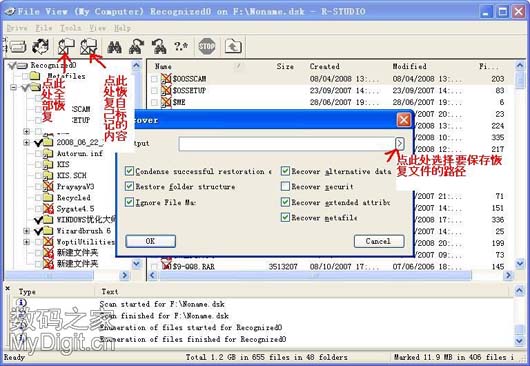Click the red STOP toolbar icon
Screen dimensions: 530x366
tap(207, 46)
